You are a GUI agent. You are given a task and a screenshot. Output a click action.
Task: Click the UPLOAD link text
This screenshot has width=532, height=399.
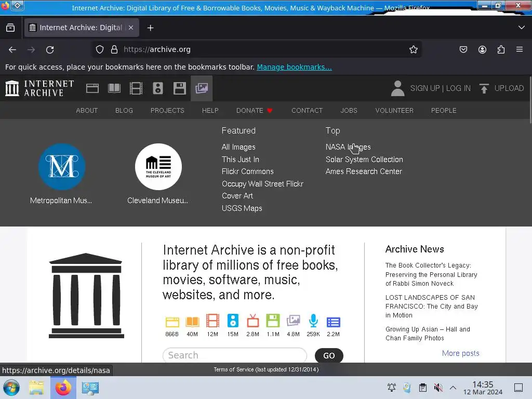509,88
